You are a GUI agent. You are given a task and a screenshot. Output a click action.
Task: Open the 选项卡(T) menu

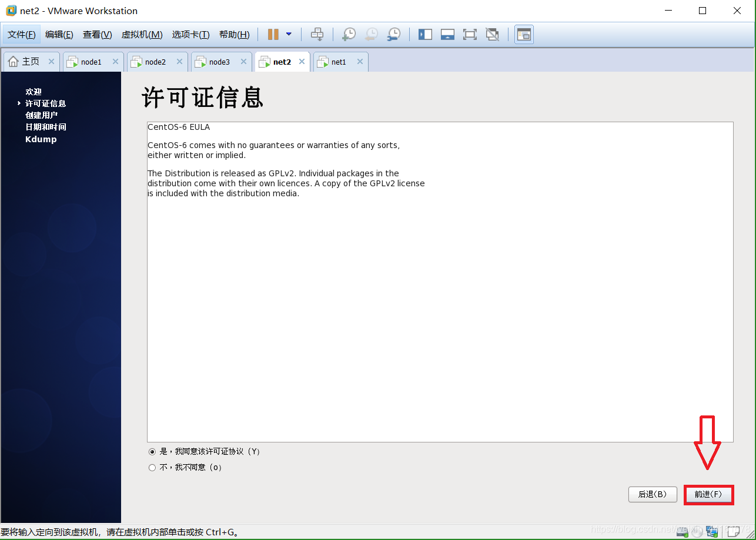pos(191,35)
